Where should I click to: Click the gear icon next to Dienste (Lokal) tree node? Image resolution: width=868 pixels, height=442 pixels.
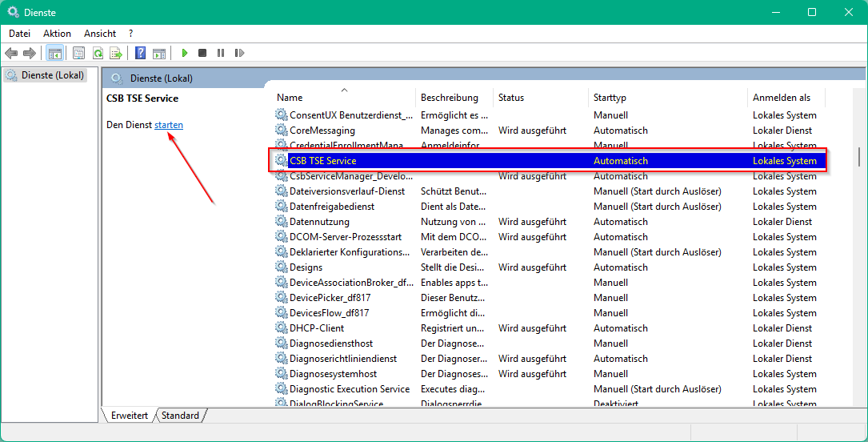[12, 74]
